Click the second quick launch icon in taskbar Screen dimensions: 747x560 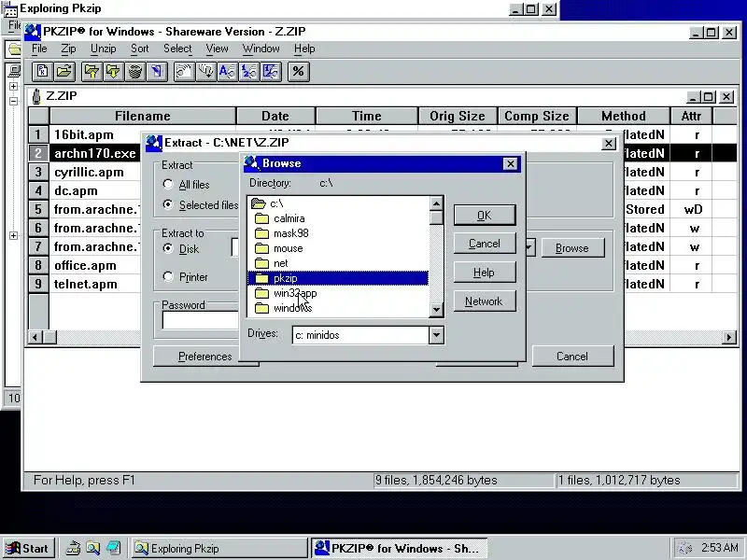[93, 548]
